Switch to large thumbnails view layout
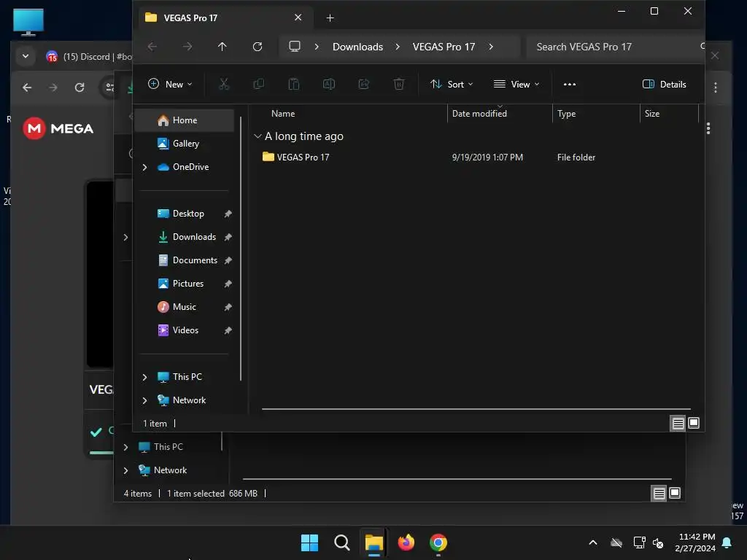This screenshot has width=747, height=560. click(x=694, y=424)
